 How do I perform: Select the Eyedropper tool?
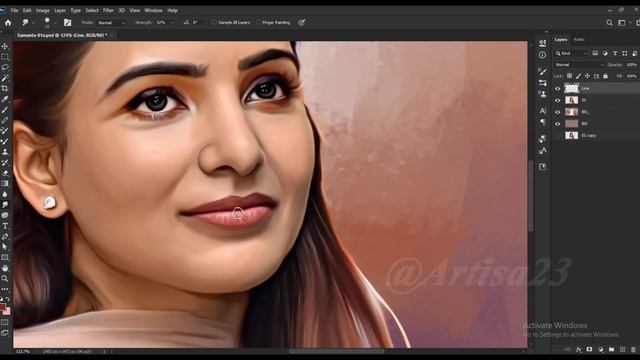[5, 99]
